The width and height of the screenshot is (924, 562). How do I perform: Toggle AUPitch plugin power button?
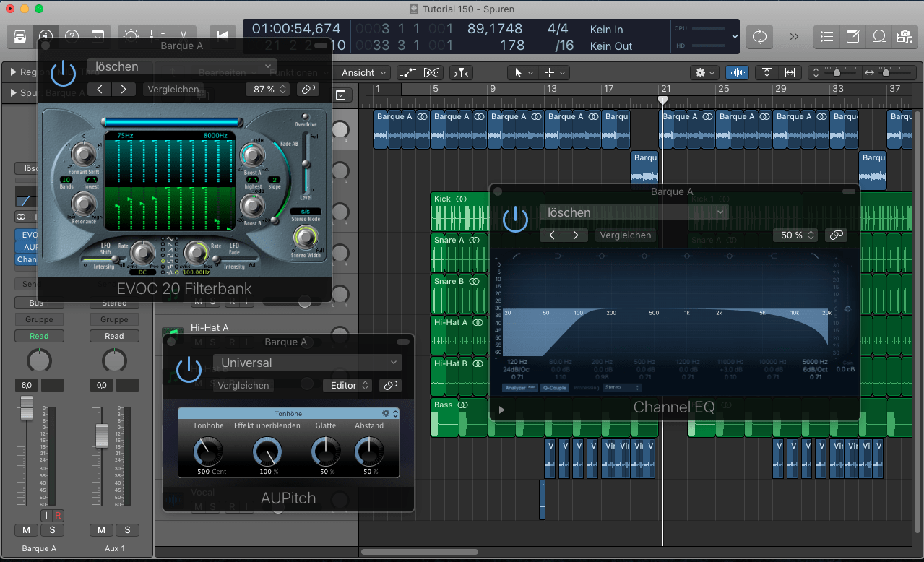189,369
